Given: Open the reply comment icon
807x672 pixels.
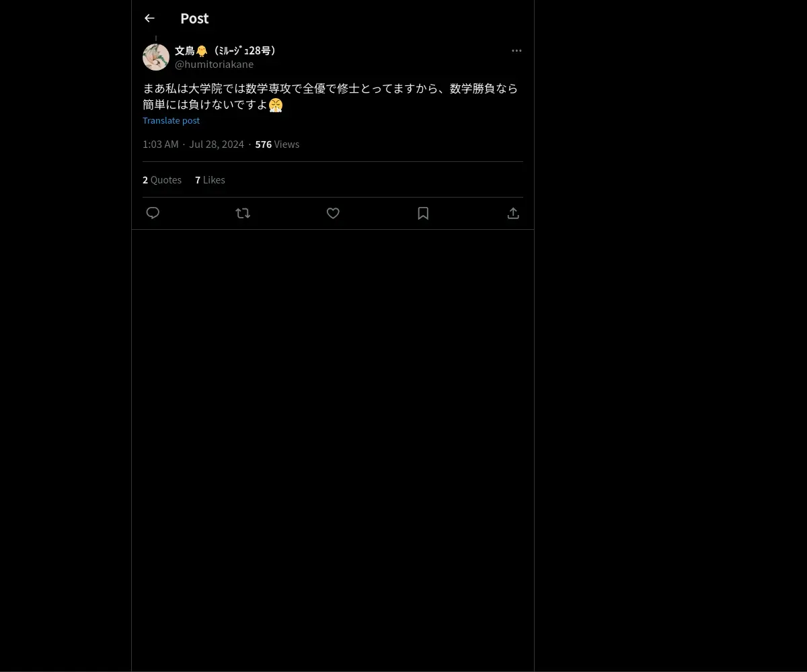Looking at the screenshot, I should (x=153, y=213).
